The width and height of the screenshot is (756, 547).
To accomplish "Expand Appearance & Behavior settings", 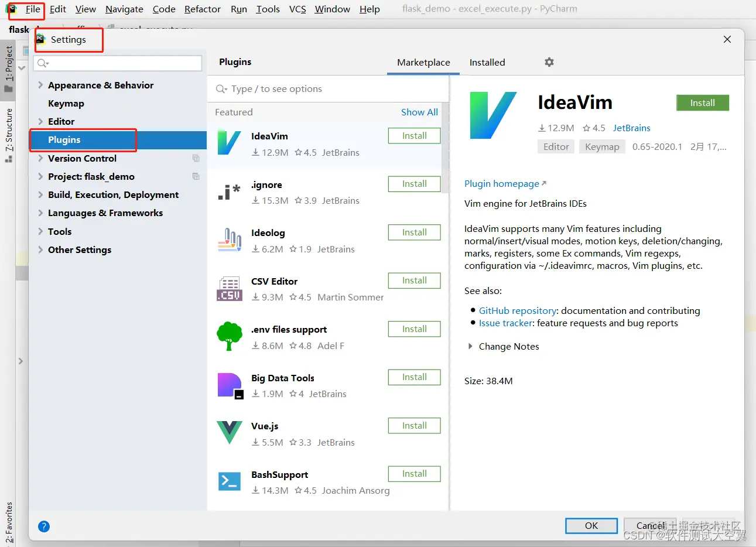I will point(40,85).
